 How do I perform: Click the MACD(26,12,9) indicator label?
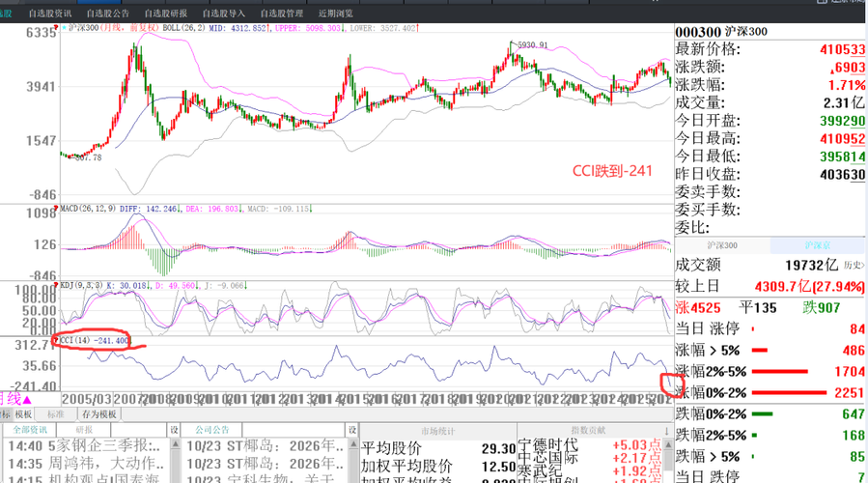coord(88,209)
